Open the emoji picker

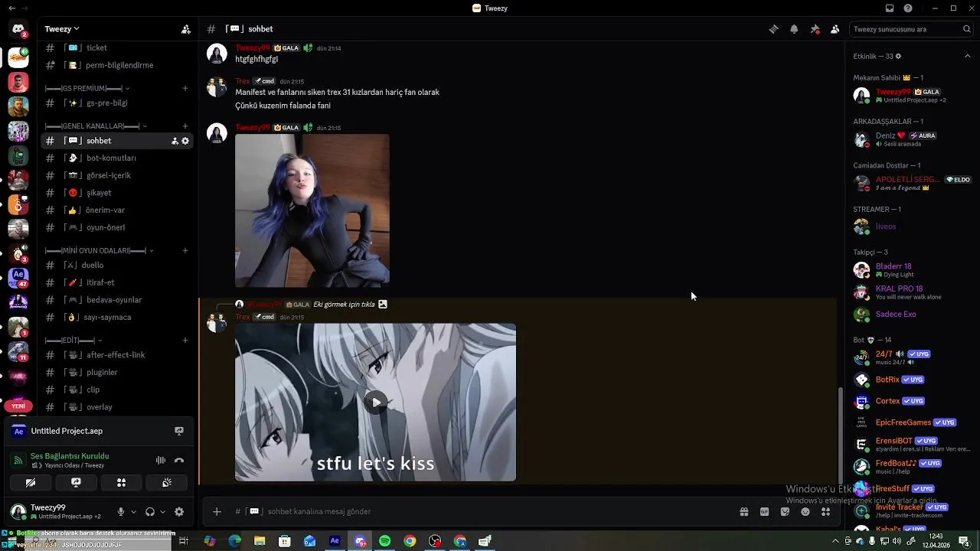(805, 512)
